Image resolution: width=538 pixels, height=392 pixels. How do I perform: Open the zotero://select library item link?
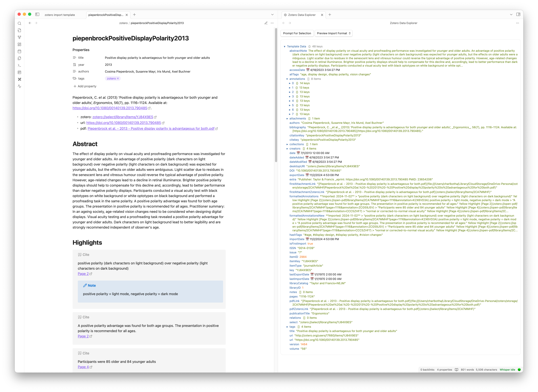coord(123,117)
